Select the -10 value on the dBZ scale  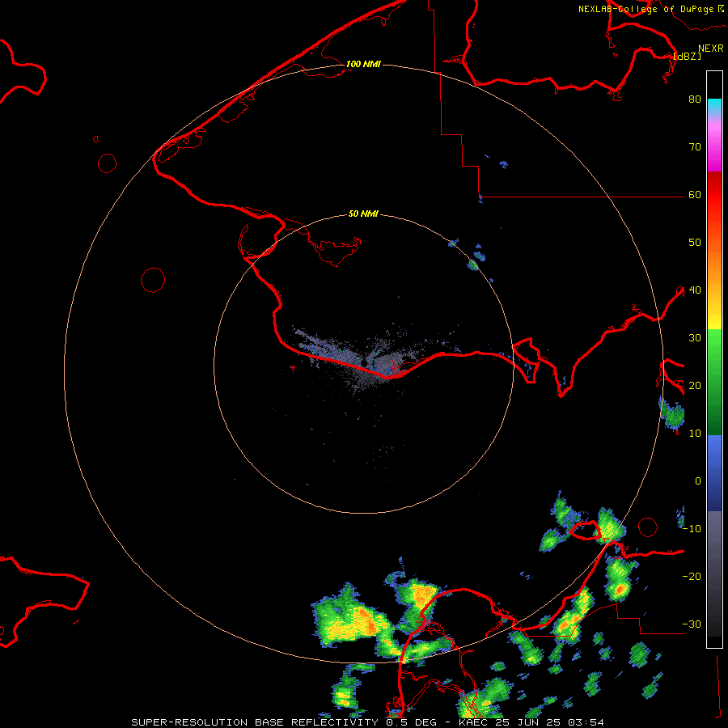coord(692,528)
